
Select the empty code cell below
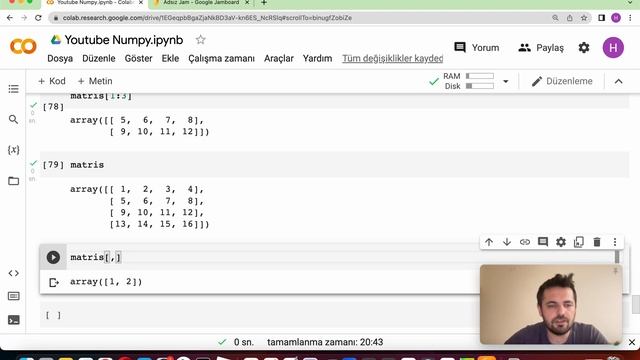(x=334, y=315)
